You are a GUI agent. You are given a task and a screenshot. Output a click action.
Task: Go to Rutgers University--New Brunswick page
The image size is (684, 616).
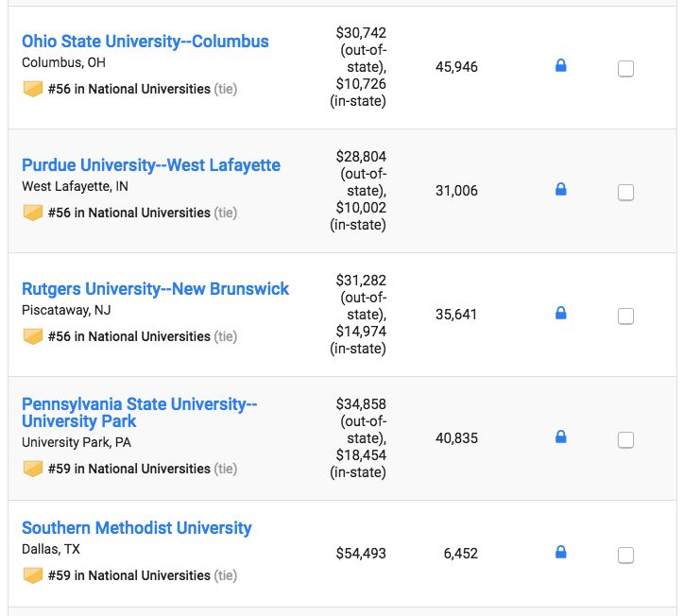(x=156, y=289)
